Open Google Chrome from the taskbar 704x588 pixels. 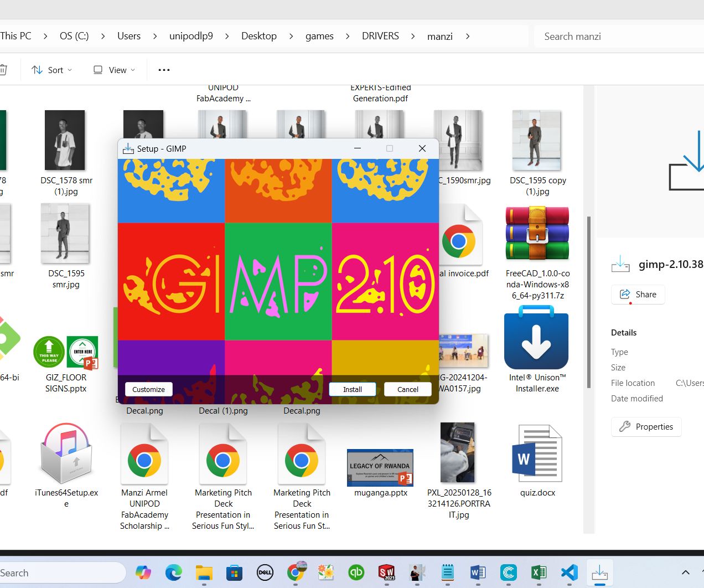296,572
